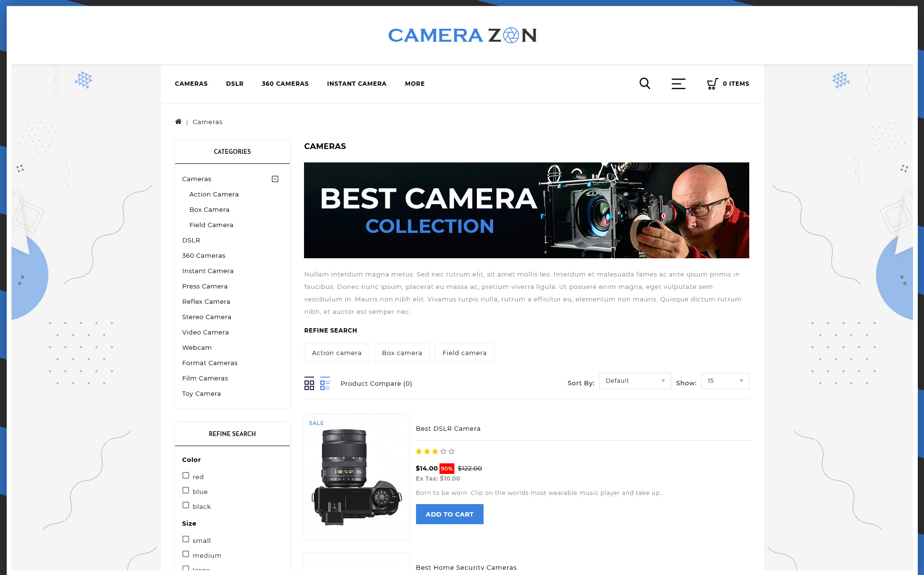
Task: Click the Best Camera Collection banner
Action: tap(527, 210)
